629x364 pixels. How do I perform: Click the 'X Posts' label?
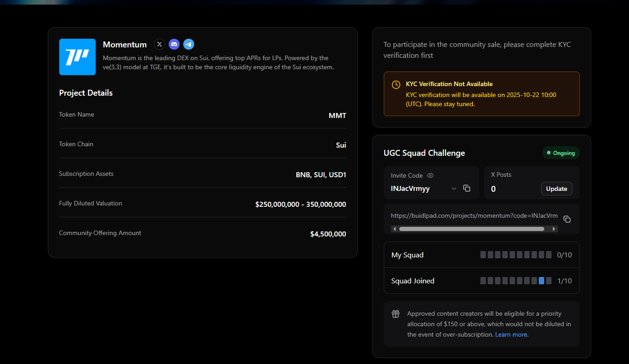tap(501, 174)
